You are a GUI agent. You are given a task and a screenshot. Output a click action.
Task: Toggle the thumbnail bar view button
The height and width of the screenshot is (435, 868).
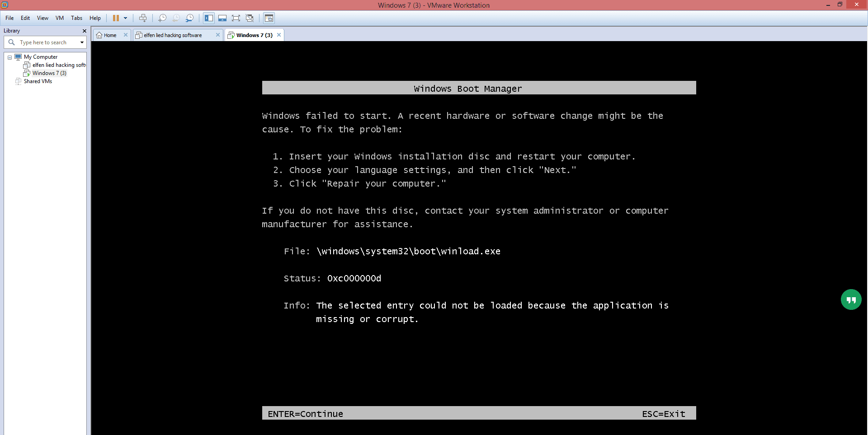pos(222,18)
